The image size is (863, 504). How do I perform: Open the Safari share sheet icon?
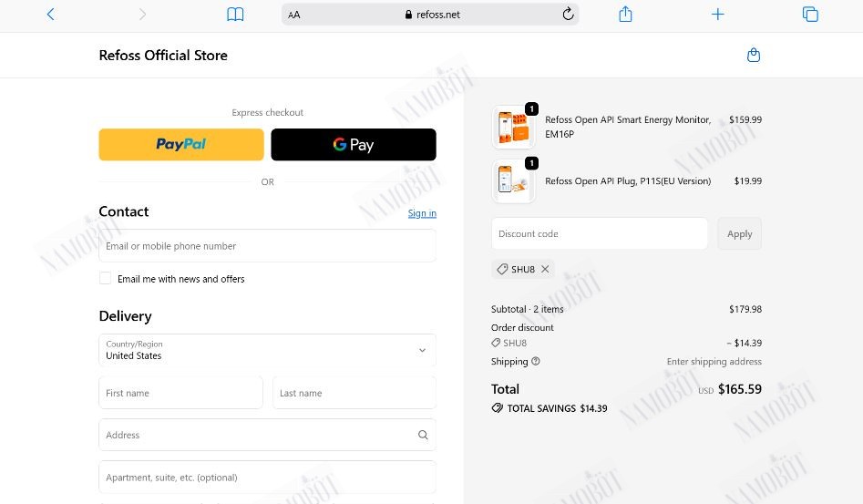[625, 14]
